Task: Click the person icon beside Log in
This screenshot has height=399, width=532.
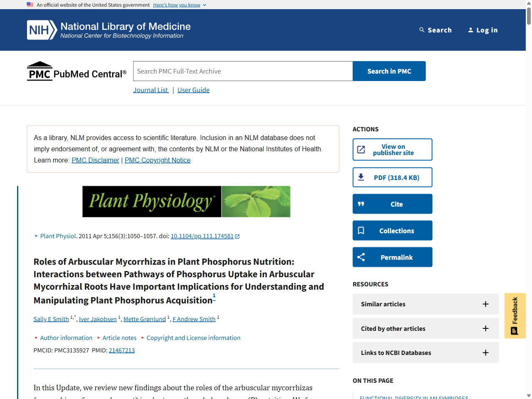Action: 470,30
